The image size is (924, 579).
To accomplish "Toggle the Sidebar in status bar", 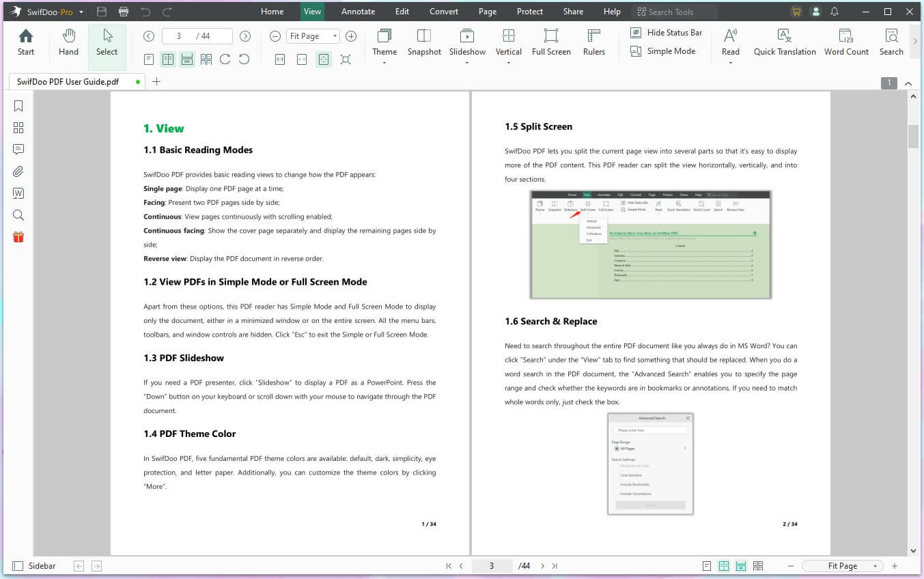I will pyautogui.click(x=34, y=566).
